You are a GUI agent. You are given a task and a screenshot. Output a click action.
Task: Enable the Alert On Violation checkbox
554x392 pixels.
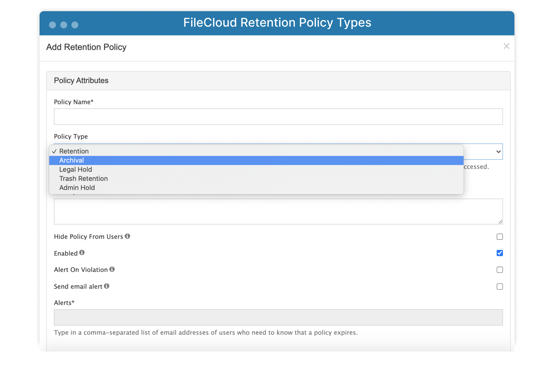click(x=500, y=270)
